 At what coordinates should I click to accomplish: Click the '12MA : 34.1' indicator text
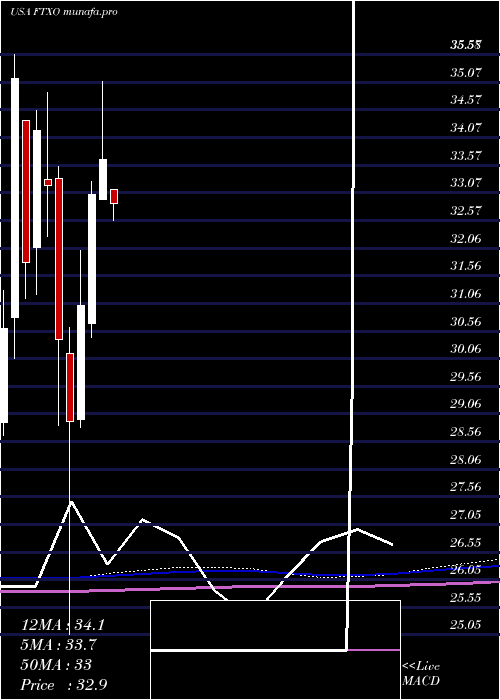(x=63, y=625)
